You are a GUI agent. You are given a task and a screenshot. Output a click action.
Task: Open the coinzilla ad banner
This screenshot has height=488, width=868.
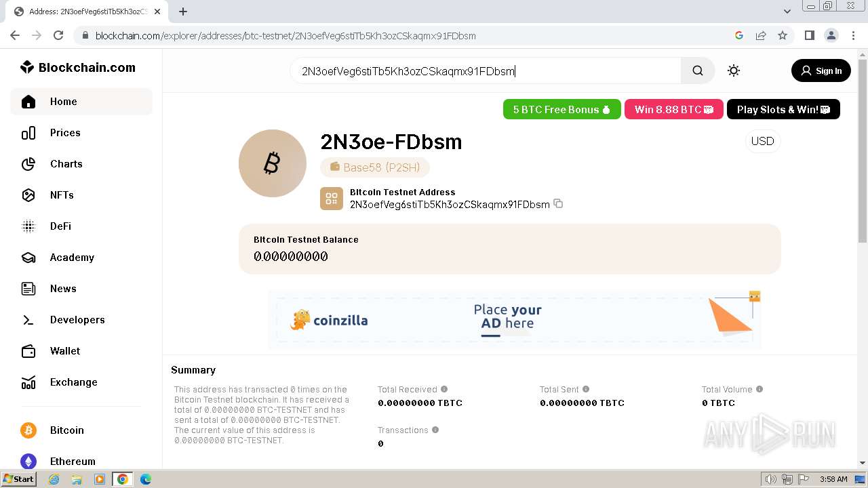[514, 320]
